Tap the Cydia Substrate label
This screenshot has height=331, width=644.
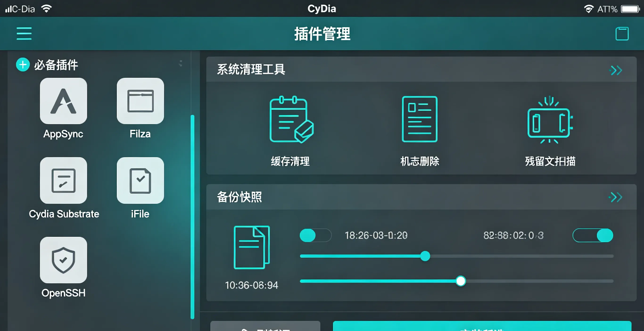(64, 214)
